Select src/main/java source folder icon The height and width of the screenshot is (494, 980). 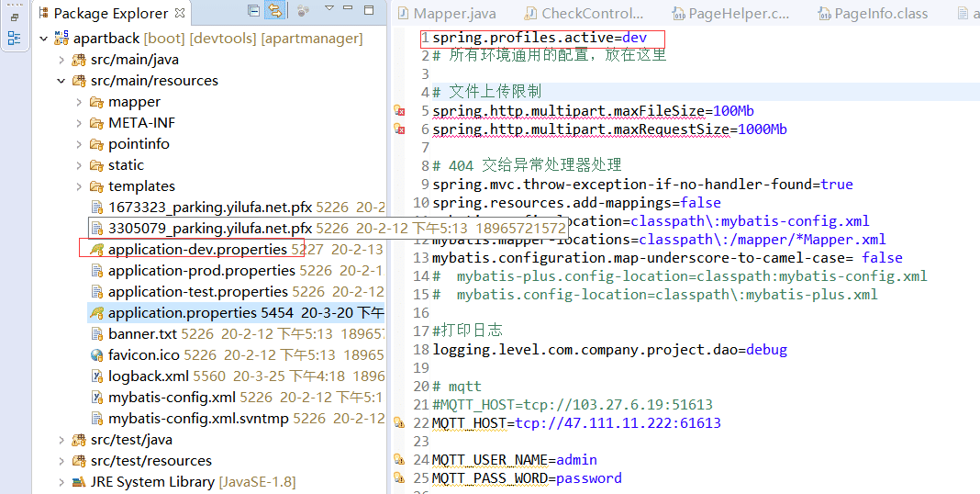coord(79,60)
